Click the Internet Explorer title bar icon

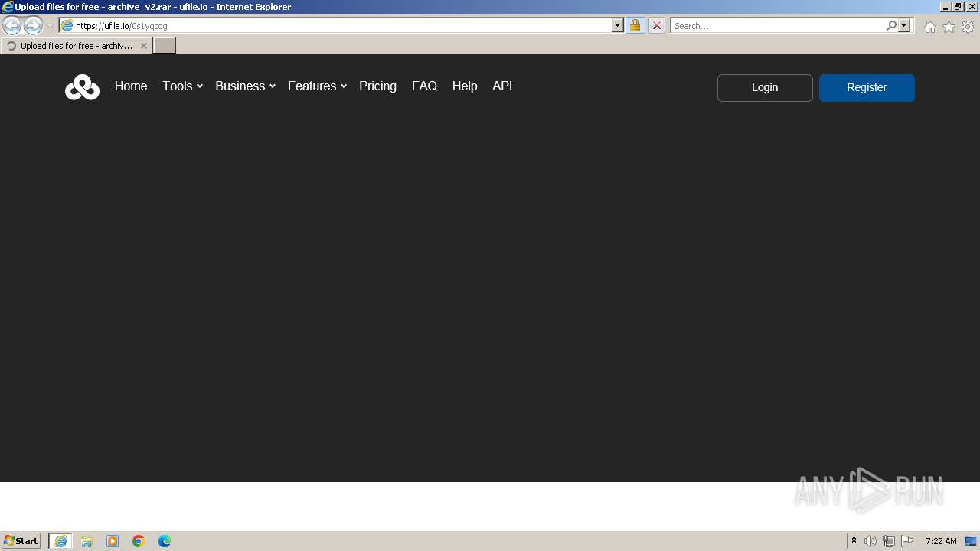coord(8,7)
